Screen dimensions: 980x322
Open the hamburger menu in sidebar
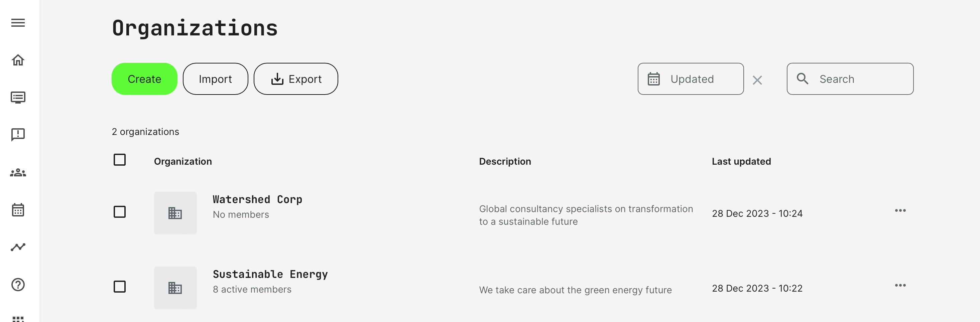click(x=18, y=23)
